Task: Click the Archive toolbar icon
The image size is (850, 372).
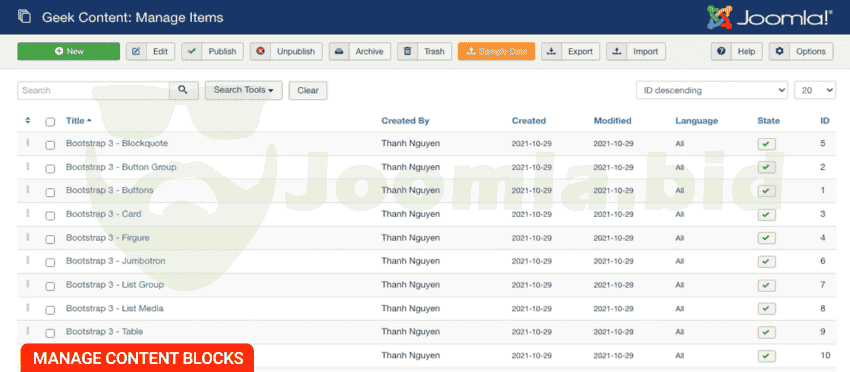Action: [x=339, y=52]
